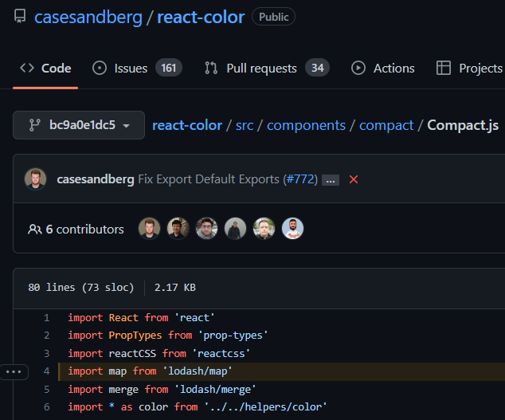
Task: Click the fifth contributor avatar
Action: 264,229
